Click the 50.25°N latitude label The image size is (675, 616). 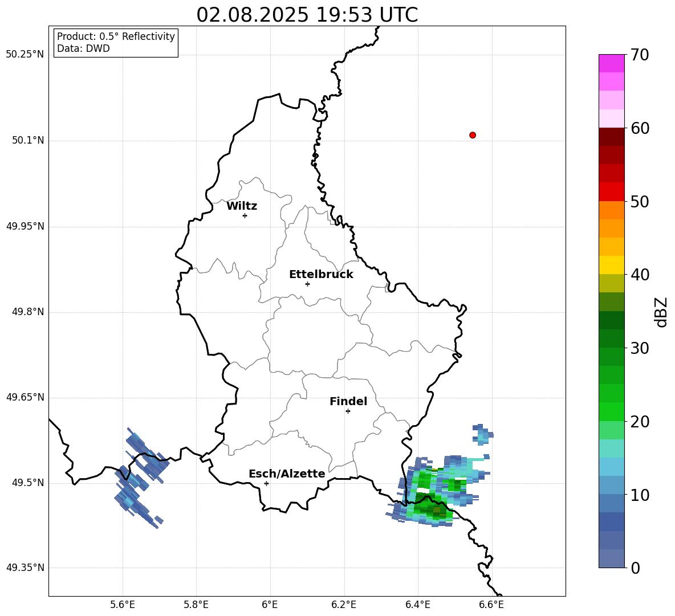click(25, 55)
